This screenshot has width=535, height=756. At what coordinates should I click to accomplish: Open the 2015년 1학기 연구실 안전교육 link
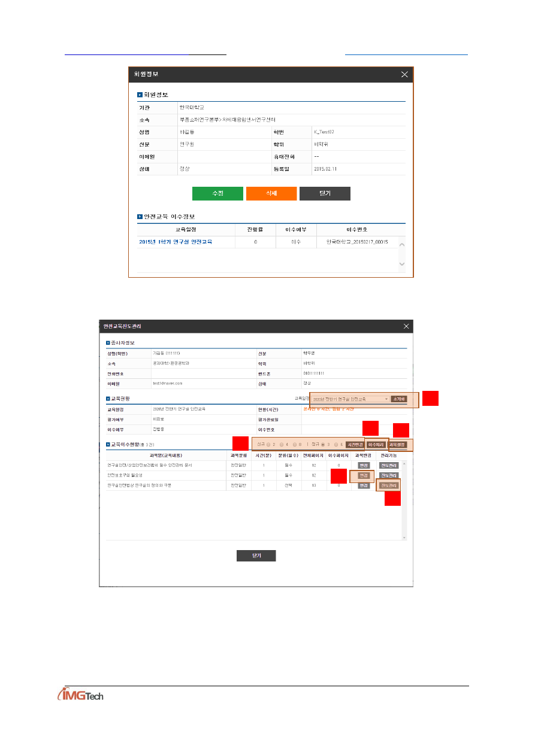click(x=176, y=242)
